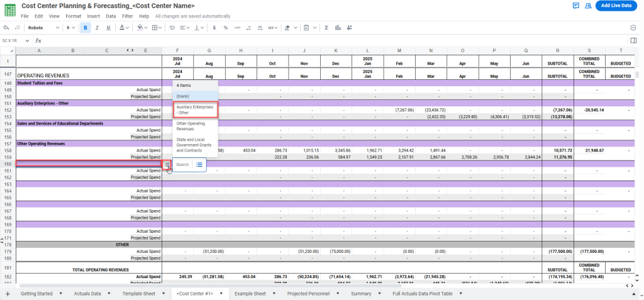The width and height of the screenshot is (644, 300).
Task: Click the sum function icon
Action: pyautogui.click(x=326, y=28)
